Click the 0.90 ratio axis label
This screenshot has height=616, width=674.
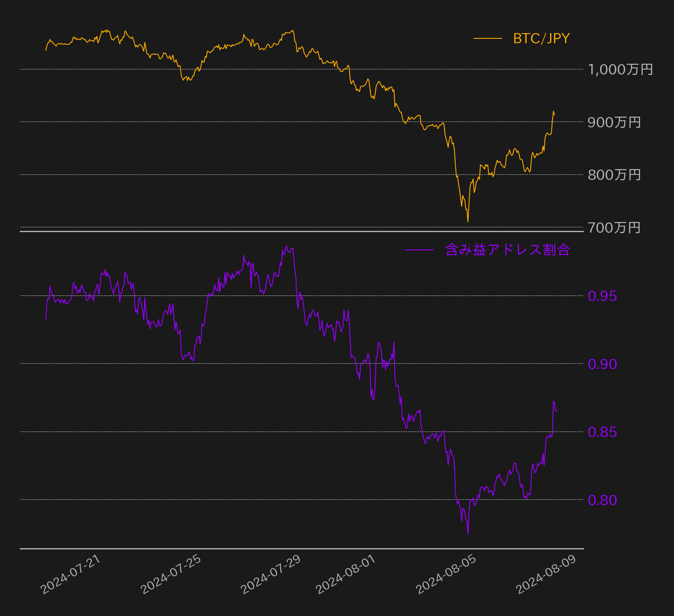(602, 364)
